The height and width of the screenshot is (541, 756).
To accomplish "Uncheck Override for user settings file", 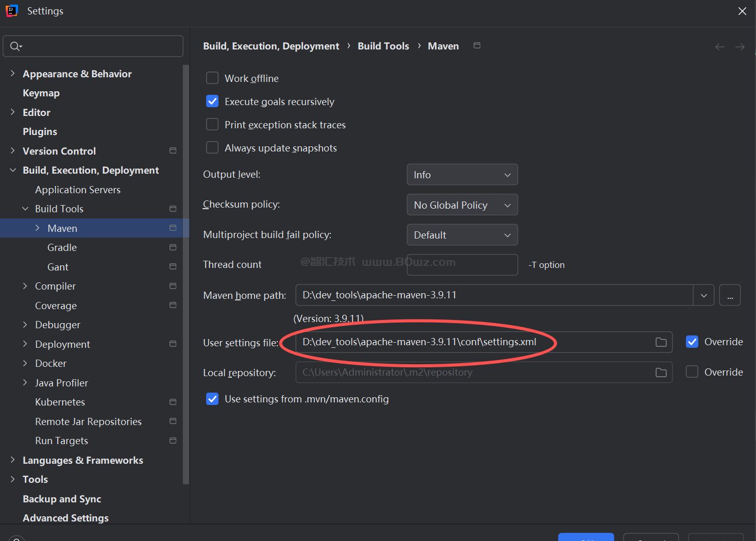I will (692, 342).
